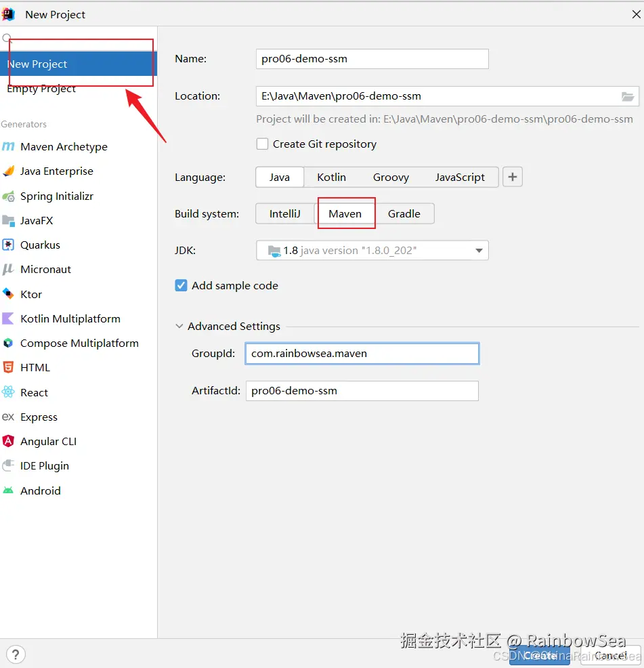Add another language with the plus button
Image resolution: width=644 pixels, height=668 pixels.
[x=513, y=177]
